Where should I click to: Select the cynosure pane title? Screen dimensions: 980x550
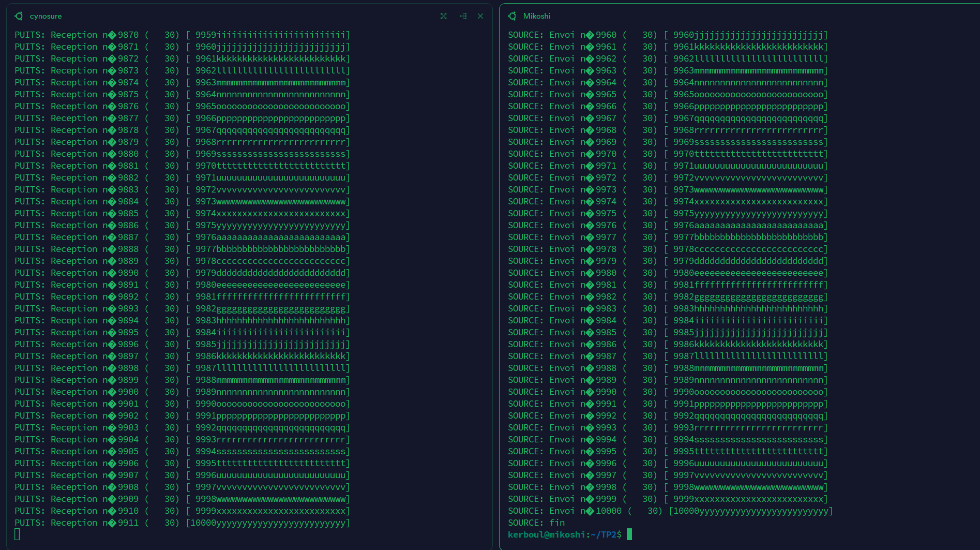(46, 16)
